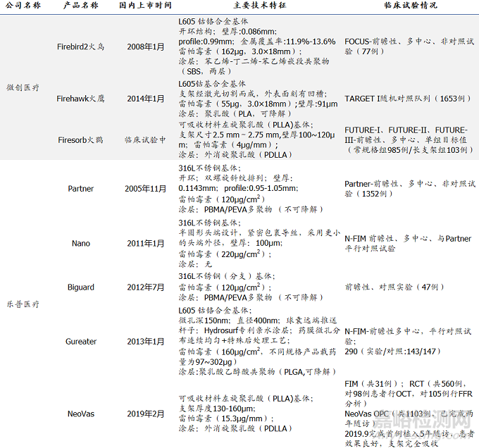The height and width of the screenshot is (448, 479).
Task: Click the TARGET I随机对照队列 trial text
Action: point(408,99)
